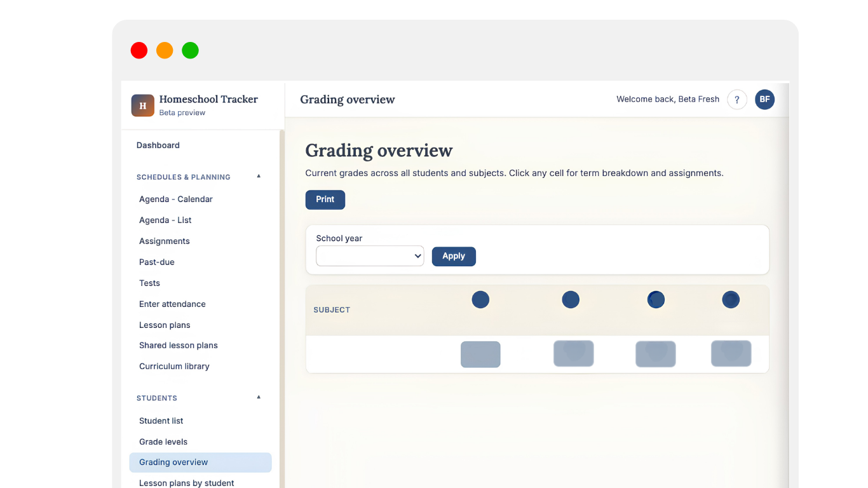Collapse the Students section arrow
Image resolution: width=868 pixels, height=488 pixels.
click(x=259, y=397)
